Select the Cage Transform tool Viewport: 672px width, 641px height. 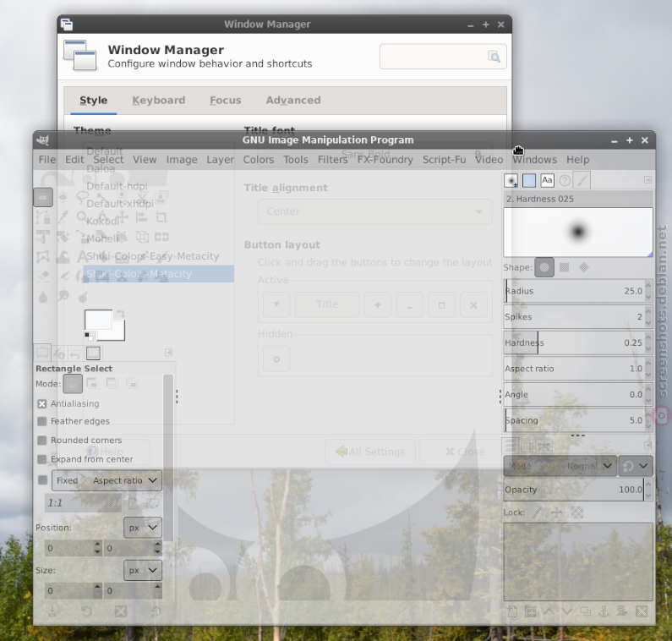pyautogui.click(x=43, y=257)
